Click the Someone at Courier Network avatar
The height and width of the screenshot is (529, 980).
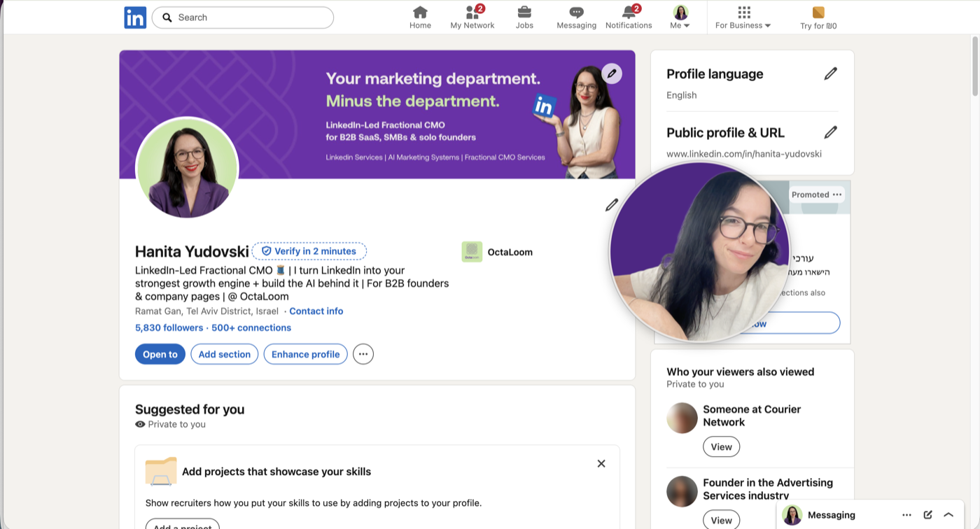pos(682,418)
